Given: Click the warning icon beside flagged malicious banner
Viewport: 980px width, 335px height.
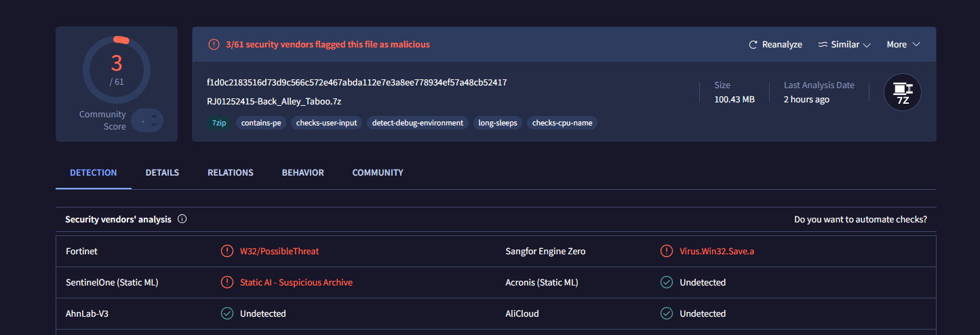Looking at the screenshot, I should tap(214, 44).
